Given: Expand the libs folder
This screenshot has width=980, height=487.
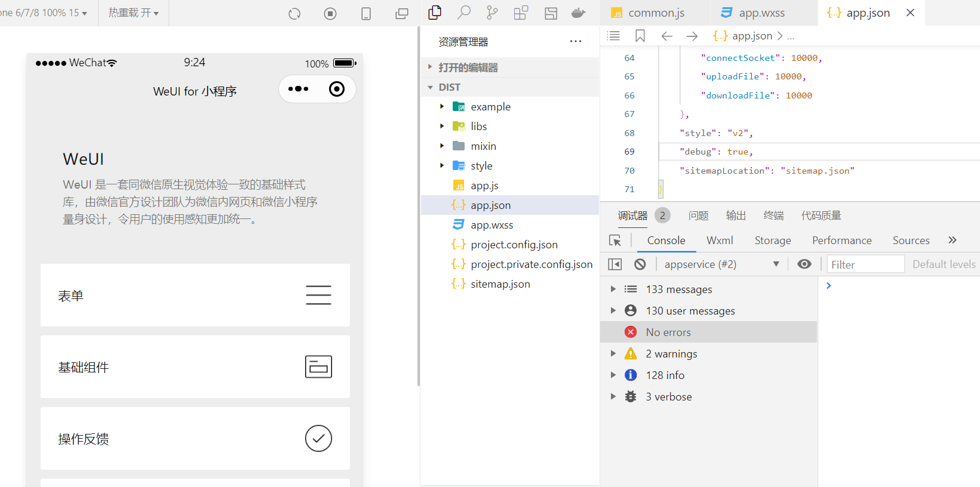Looking at the screenshot, I should 442,126.
